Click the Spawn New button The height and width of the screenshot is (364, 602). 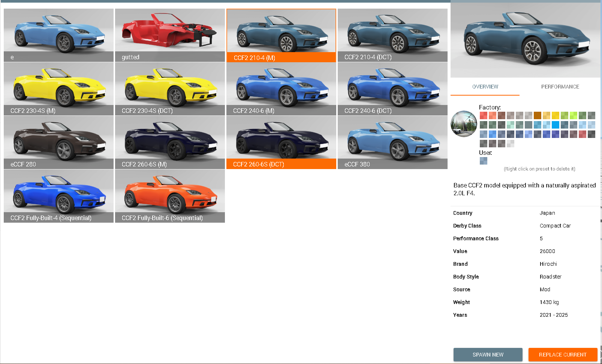point(488,355)
